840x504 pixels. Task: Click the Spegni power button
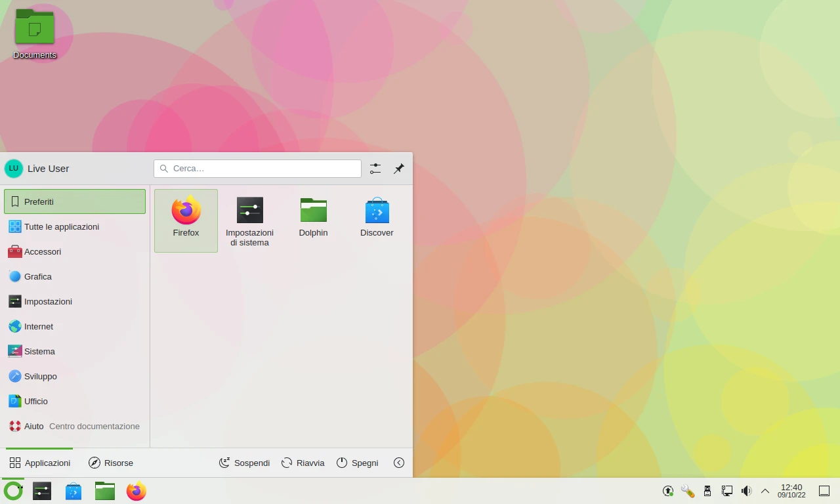(358, 463)
